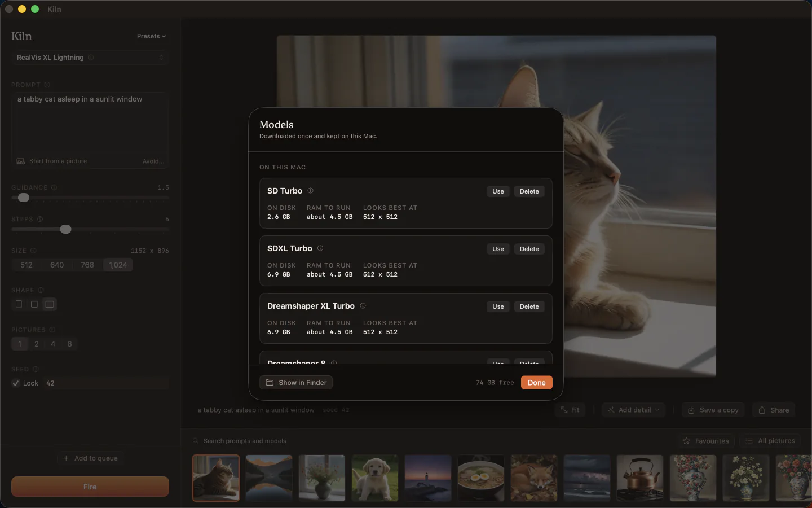Expand the Add detail menu
The image size is (812, 508).
[x=633, y=410]
